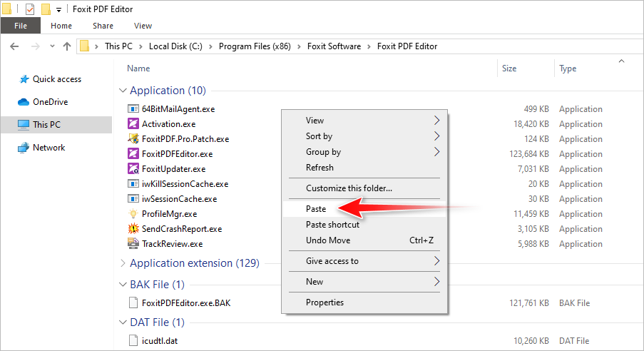This screenshot has width=644, height=351.
Task: Collapse the BAK File (1) group
Action: tap(121, 285)
